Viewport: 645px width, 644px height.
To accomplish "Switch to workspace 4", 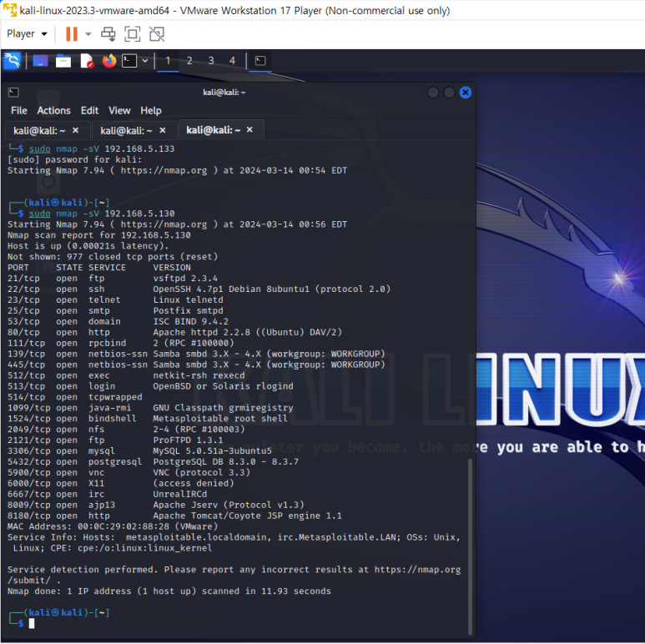I will (233, 61).
